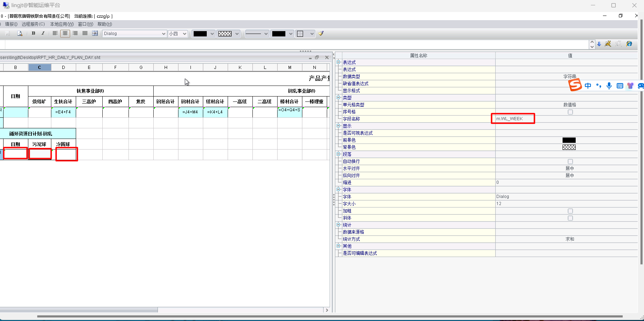Click the print preview magnifier icon
The width and height of the screenshot is (644, 321).
coord(20,33)
